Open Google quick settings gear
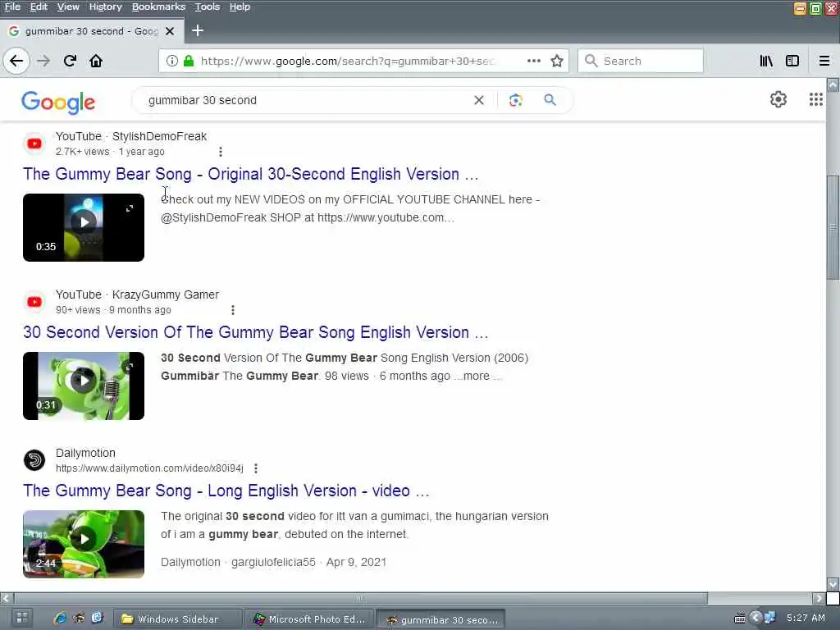Screen dimensions: 840x630 (x=778, y=99)
